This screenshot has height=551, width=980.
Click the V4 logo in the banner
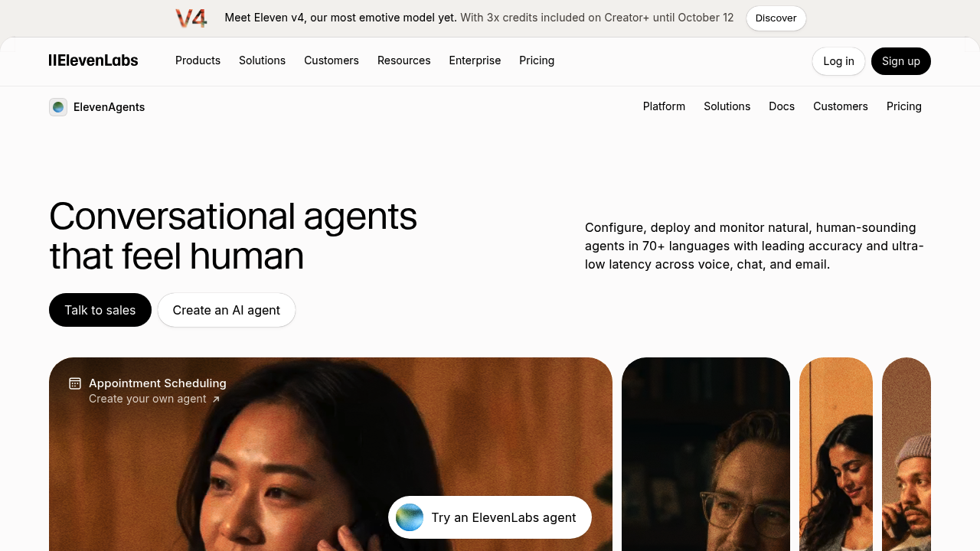pos(191,18)
